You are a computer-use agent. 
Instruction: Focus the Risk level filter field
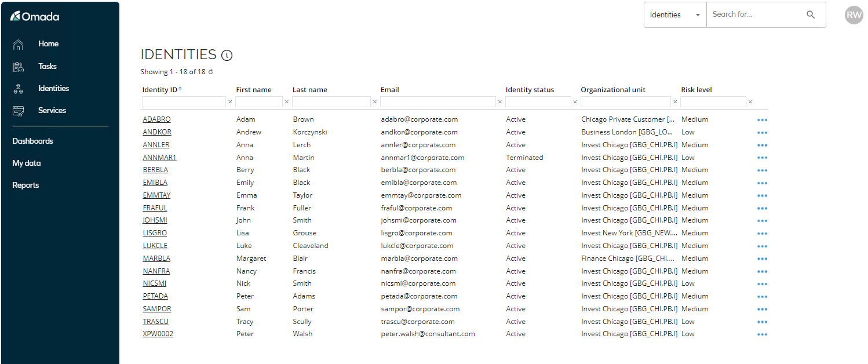(x=713, y=102)
